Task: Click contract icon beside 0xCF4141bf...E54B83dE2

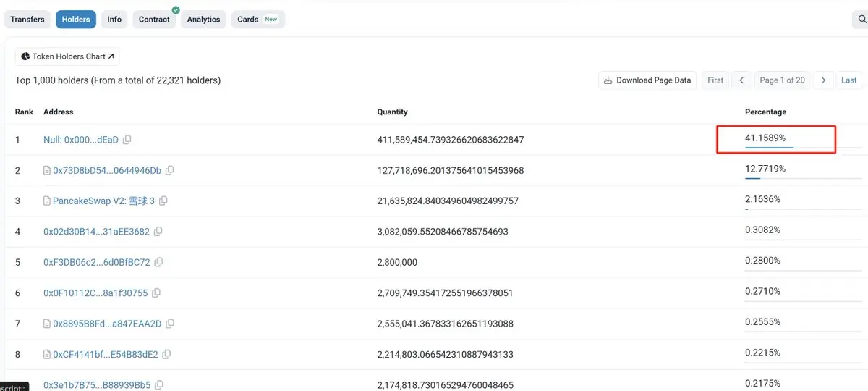Action: [47, 355]
